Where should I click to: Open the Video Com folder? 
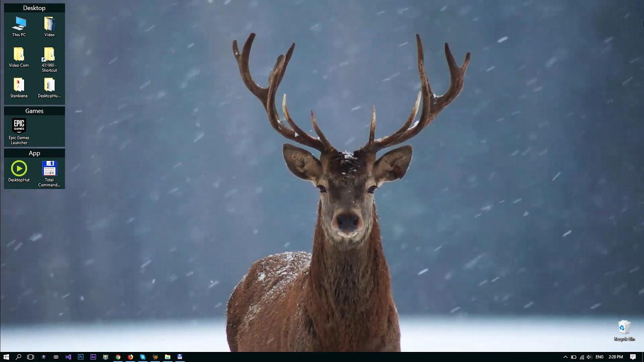(x=19, y=55)
